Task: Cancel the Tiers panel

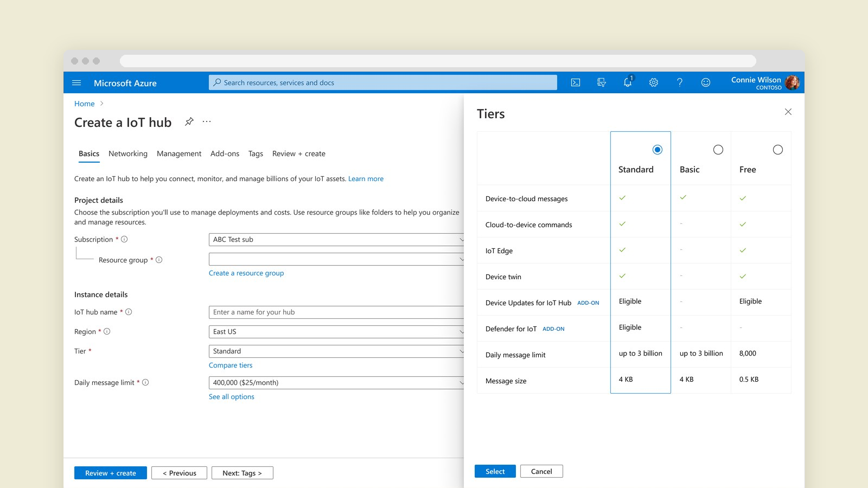Action: coord(541,471)
